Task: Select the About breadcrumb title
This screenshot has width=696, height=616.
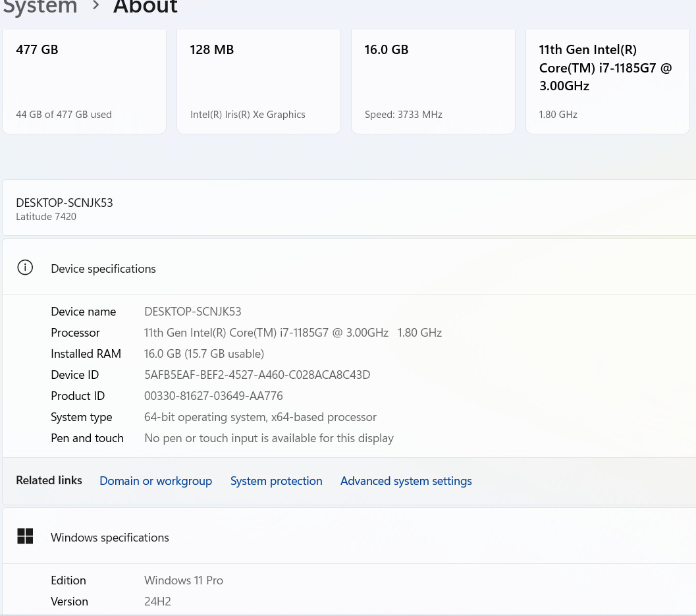Action: click(x=145, y=6)
